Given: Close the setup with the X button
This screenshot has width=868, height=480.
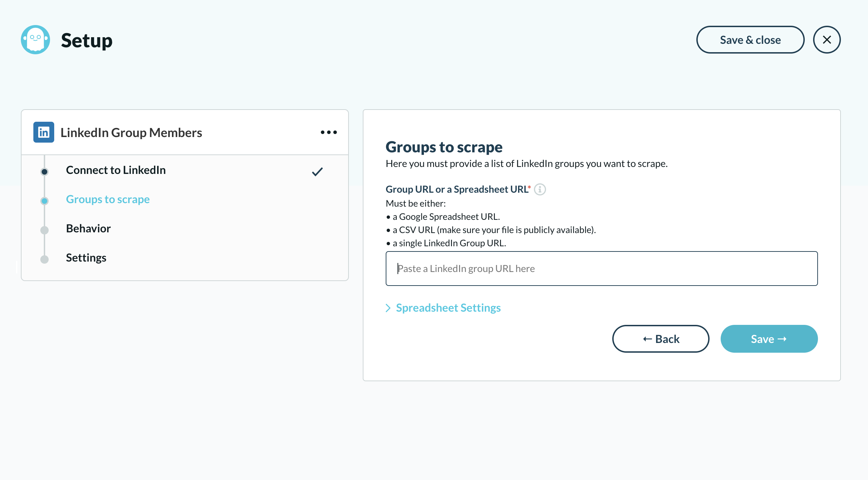Looking at the screenshot, I should 827,40.
